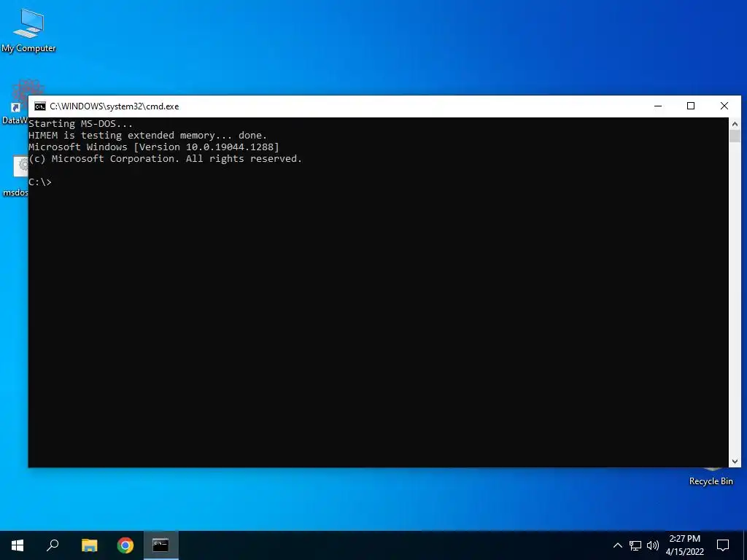This screenshot has width=747, height=560.
Task: Close the cmd.exe window
Action: click(x=724, y=106)
